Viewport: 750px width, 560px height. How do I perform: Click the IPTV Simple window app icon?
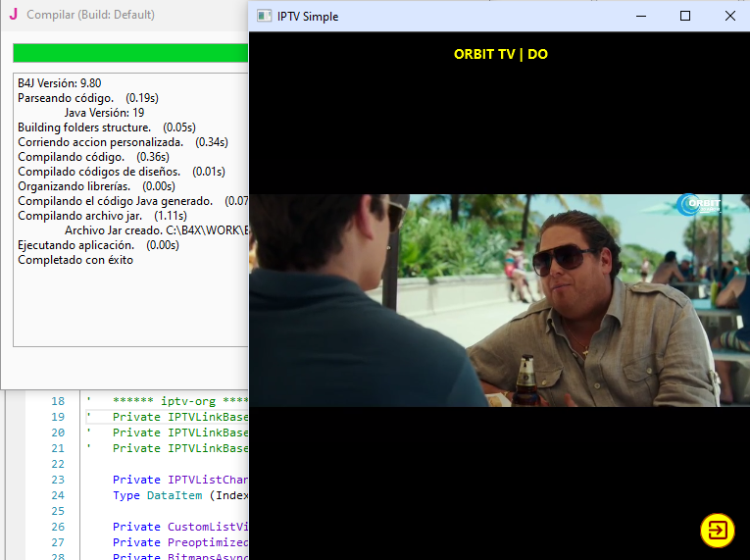tap(264, 17)
